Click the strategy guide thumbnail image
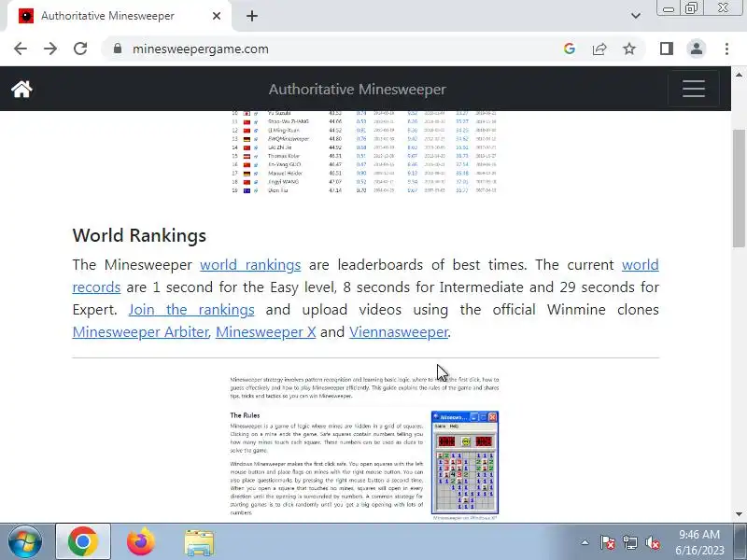The width and height of the screenshot is (747, 560). [x=365, y=447]
